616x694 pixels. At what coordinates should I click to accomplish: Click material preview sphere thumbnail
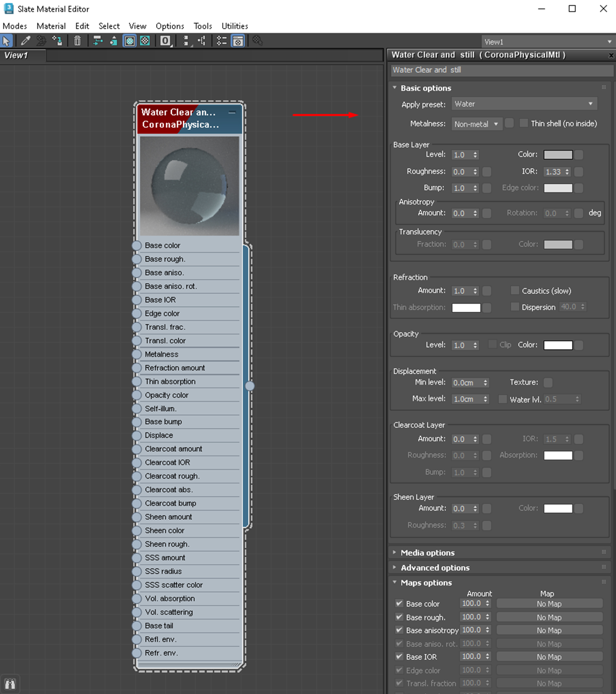point(189,186)
